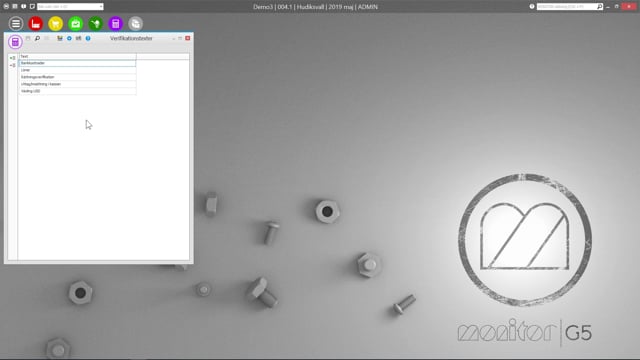Select the first row Bankkostnader

pyautogui.click(x=78, y=63)
